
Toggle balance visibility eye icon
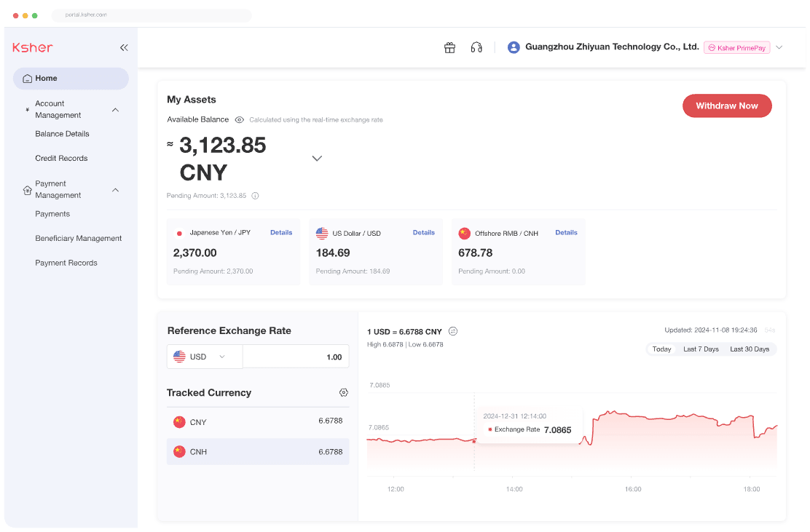[239, 119]
